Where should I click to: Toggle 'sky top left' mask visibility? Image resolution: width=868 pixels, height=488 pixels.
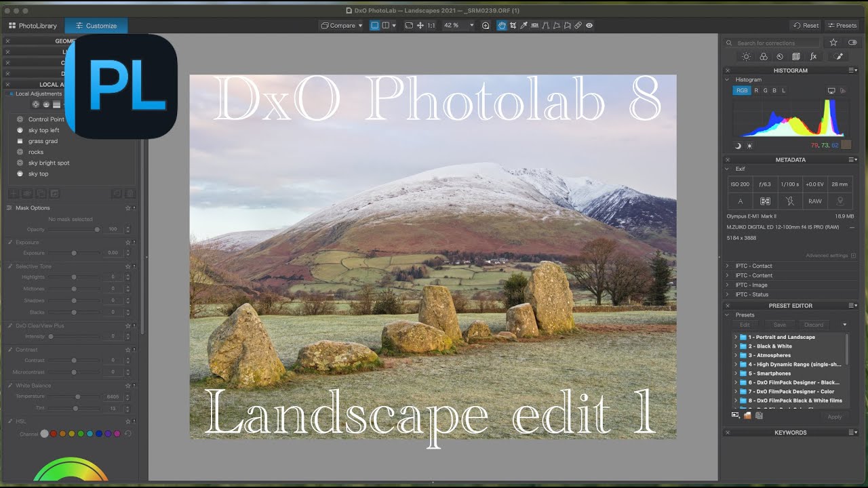(20, 130)
